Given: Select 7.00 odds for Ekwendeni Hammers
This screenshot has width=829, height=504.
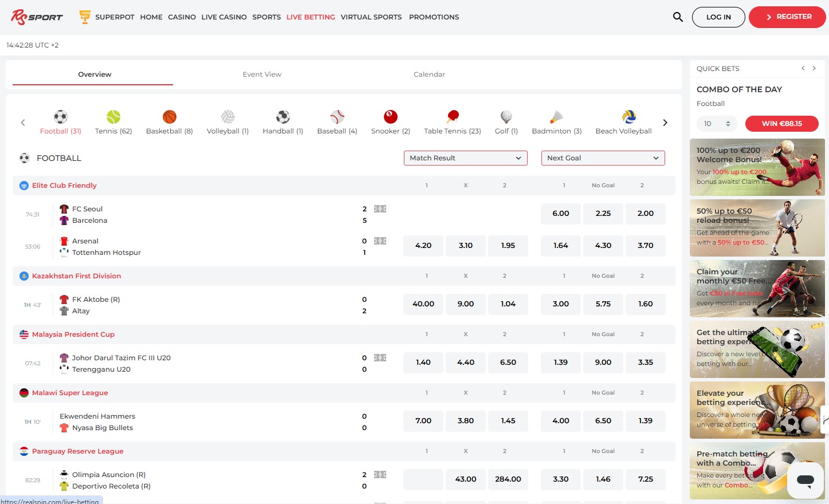Looking at the screenshot, I should (423, 421).
